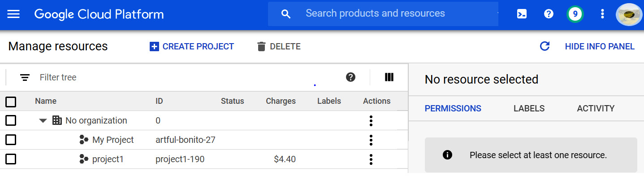
Task: Check the No organization row checkbox
Action: click(x=11, y=120)
